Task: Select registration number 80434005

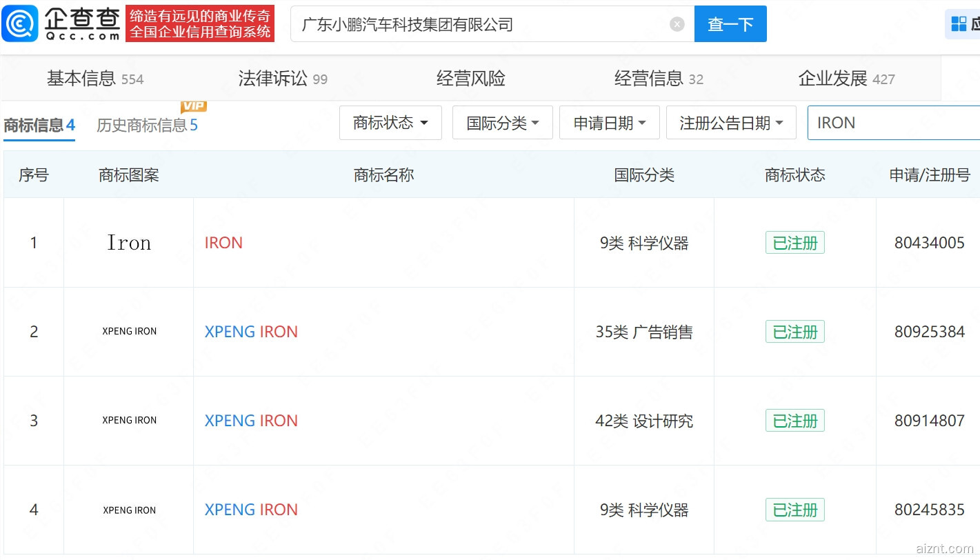Action: tap(929, 243)
